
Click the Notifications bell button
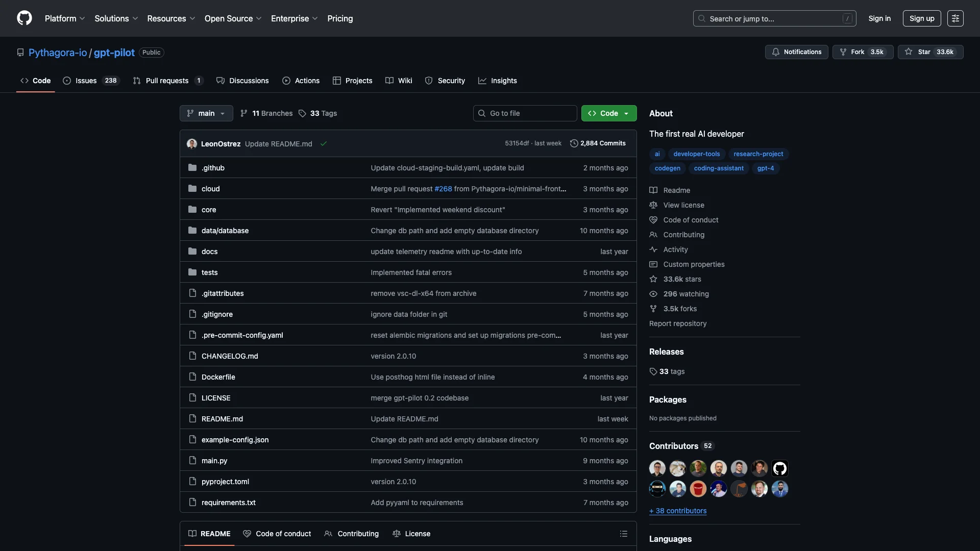(796, 52)
